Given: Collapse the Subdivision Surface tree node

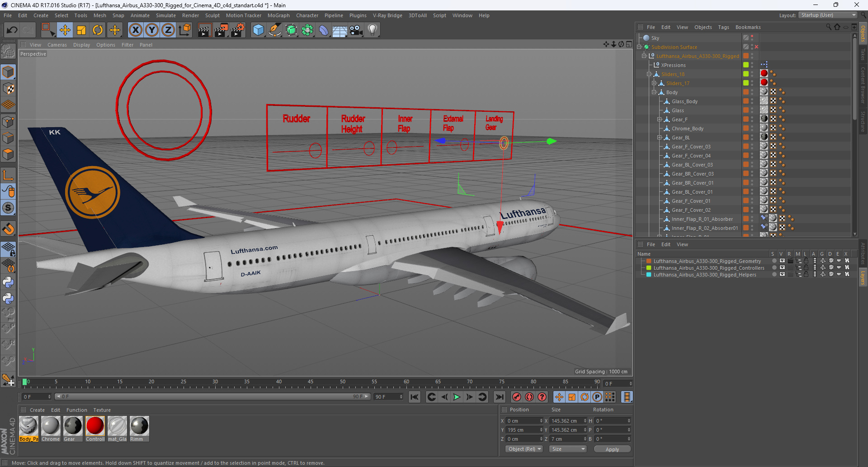Looking at the screenshot, I should point(639,47).
